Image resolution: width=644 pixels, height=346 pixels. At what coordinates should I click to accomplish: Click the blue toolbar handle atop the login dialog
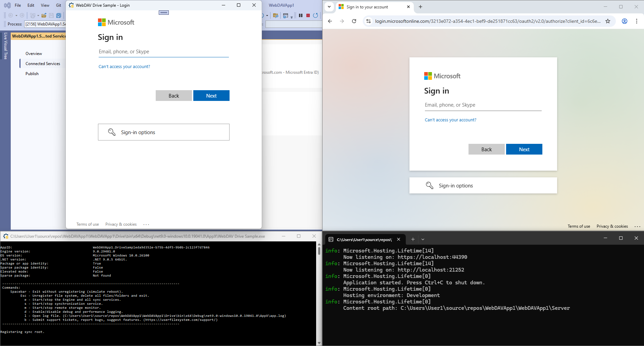pos(164,12)
